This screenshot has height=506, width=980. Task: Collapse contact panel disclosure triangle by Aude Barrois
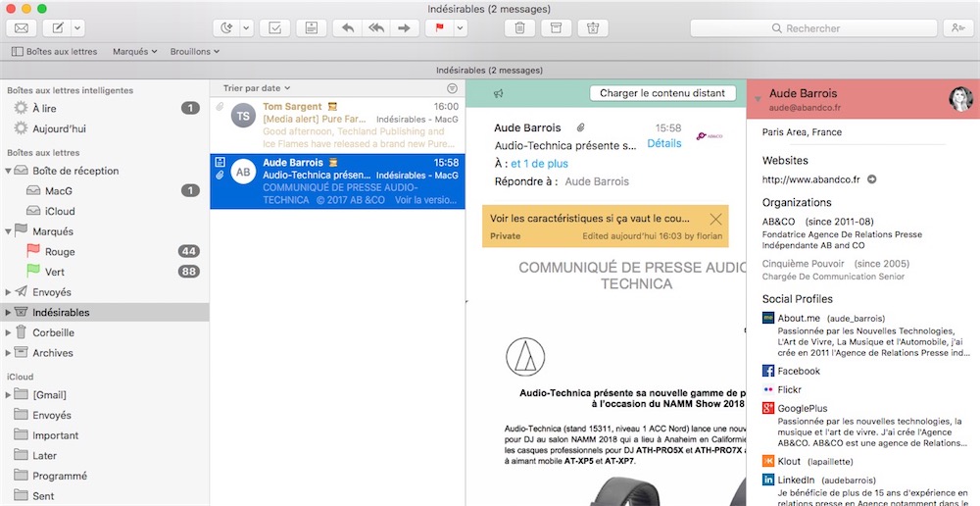(758, 99)
